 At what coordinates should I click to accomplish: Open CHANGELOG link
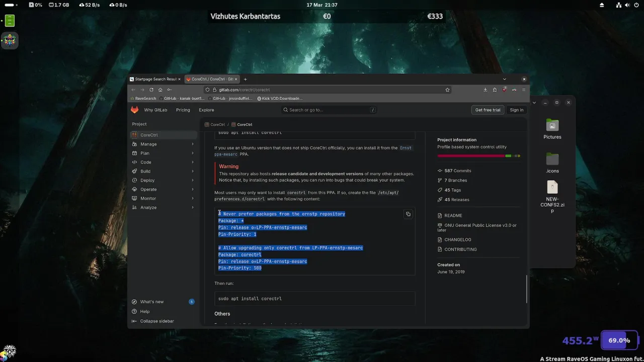tap(454, 240)
